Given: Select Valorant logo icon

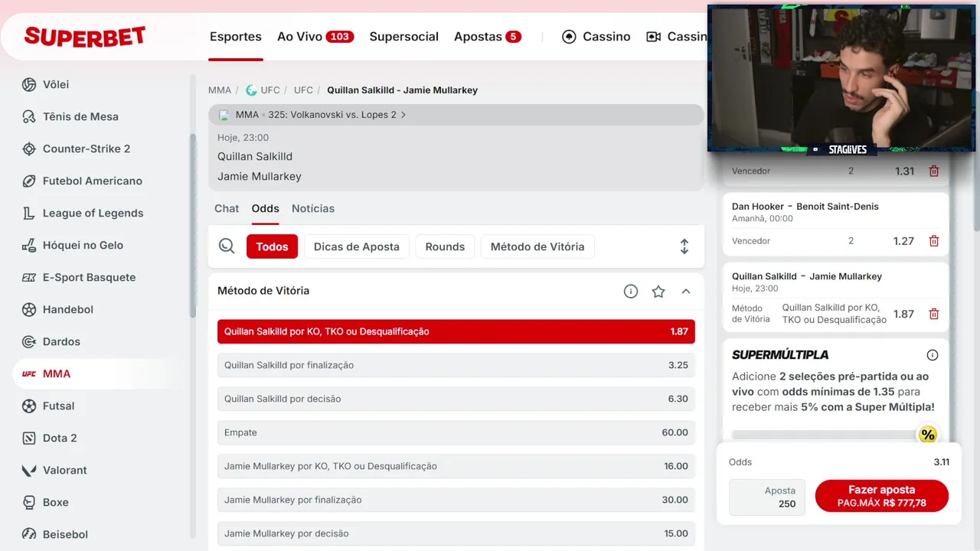Looking at the screenshot, I should point(29,470).
